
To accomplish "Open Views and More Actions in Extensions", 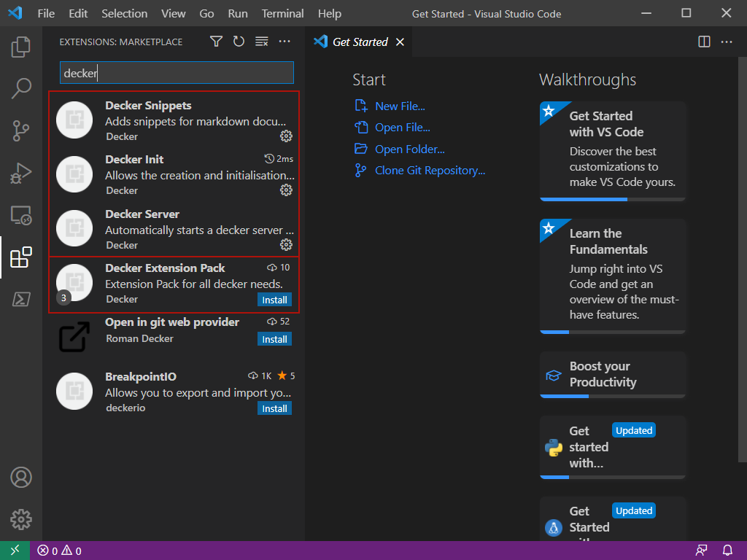I will [x=285, y=42].
